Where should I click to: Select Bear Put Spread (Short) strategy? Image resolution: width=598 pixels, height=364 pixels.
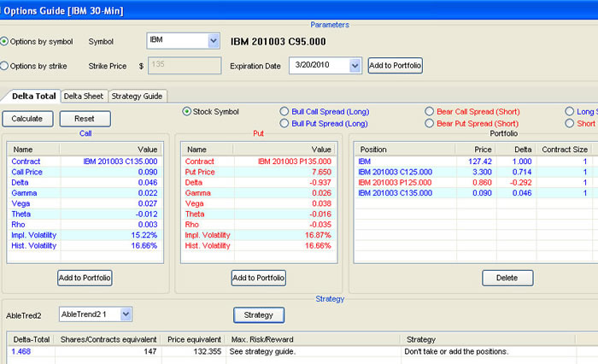[x=429, y=124]
